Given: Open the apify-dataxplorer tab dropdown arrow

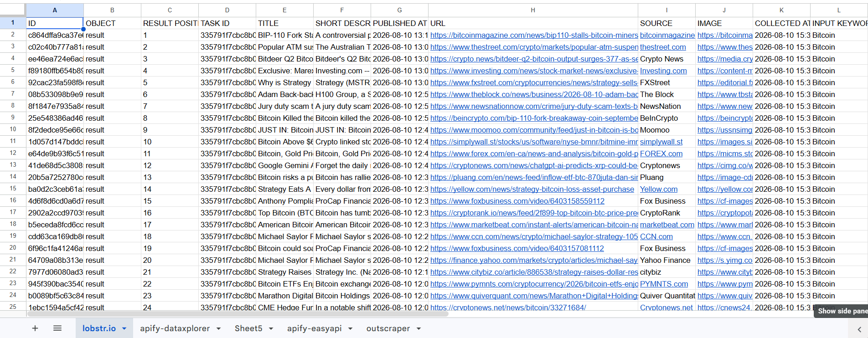Looking at the screenshot, I should pyautogui.click(x=218, y=328).
